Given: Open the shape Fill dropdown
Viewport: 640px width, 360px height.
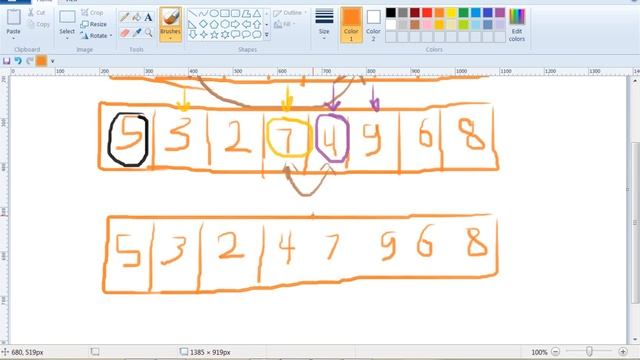Looking at the screenshot, I should point(284,24).
